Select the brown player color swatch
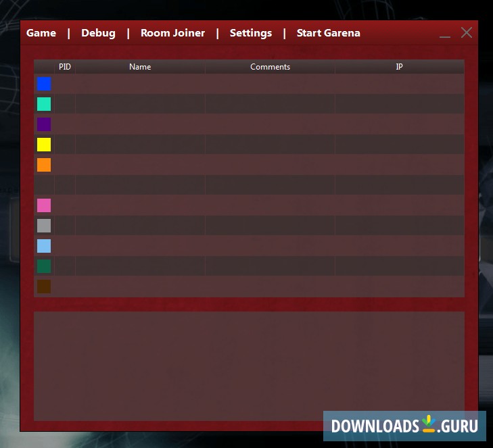493x448 pixels. coord(44,287)
